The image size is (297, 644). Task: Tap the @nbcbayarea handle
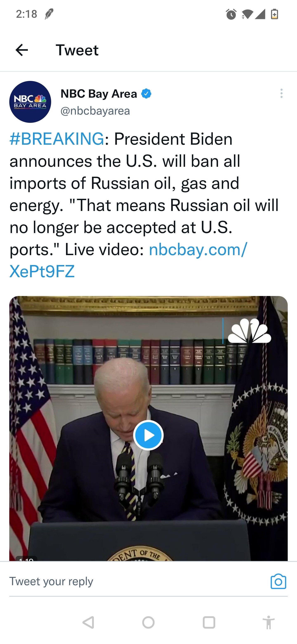coord(95,111)
